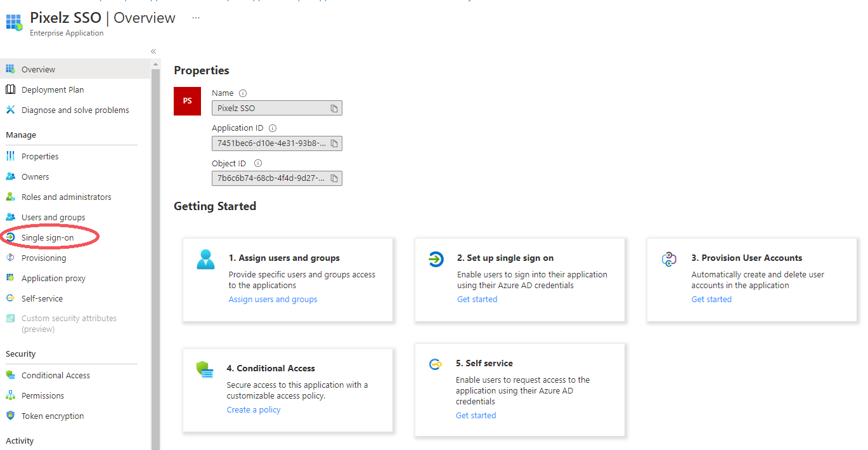Click the Self service card icon

[x=435, y=364]
